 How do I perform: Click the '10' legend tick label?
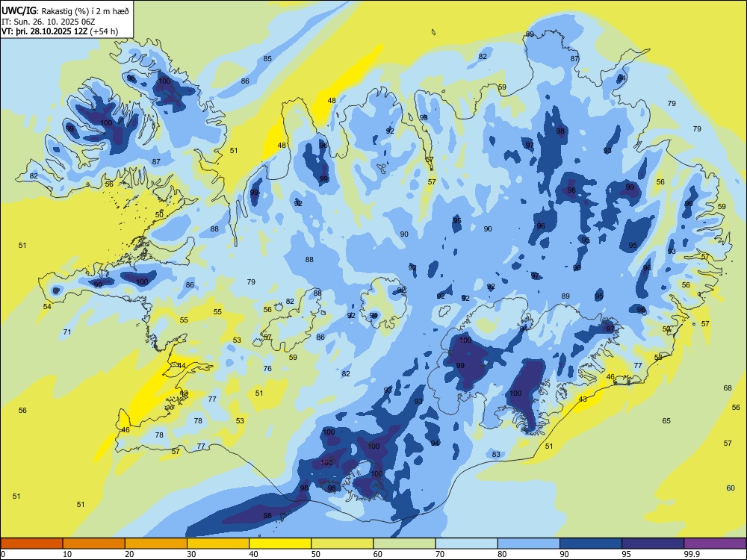coord(67,554)
